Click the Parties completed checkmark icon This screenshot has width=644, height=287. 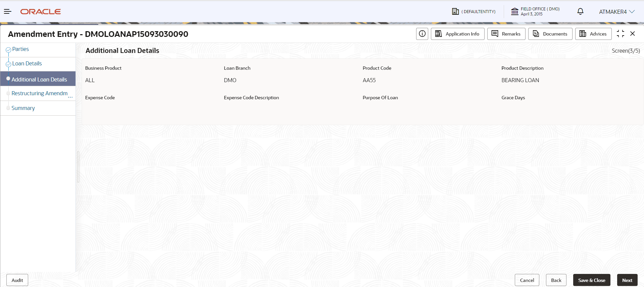[x=8, y=50]
